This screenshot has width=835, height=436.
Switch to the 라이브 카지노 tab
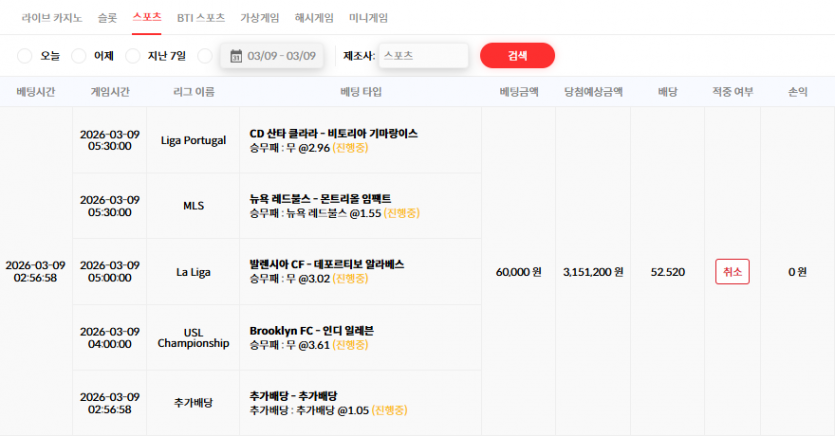(52, 18)
